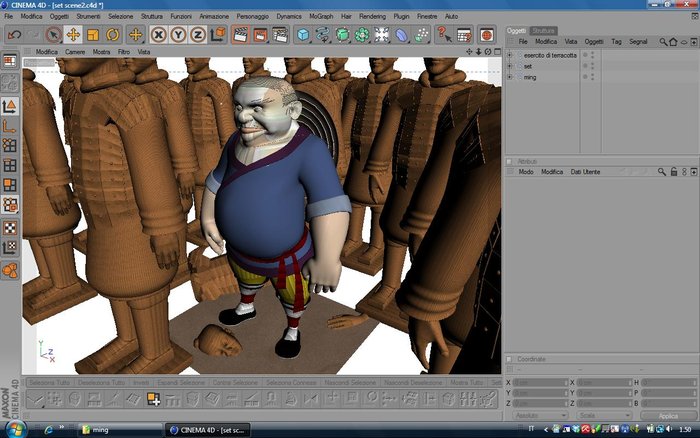
Task: Toggle the X axis lock
Action: click(158, 35)
